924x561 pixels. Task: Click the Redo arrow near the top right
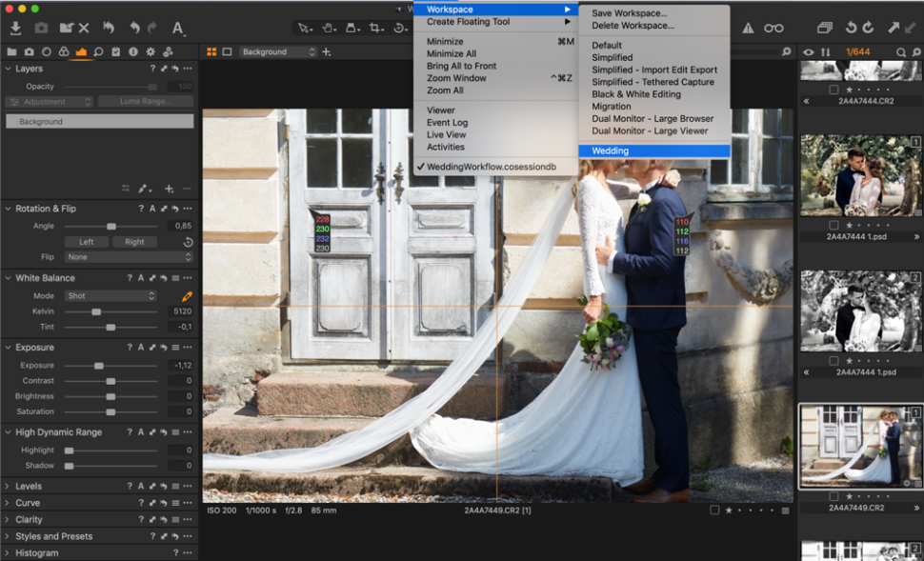pyautogui.click(x=868, y=28)
